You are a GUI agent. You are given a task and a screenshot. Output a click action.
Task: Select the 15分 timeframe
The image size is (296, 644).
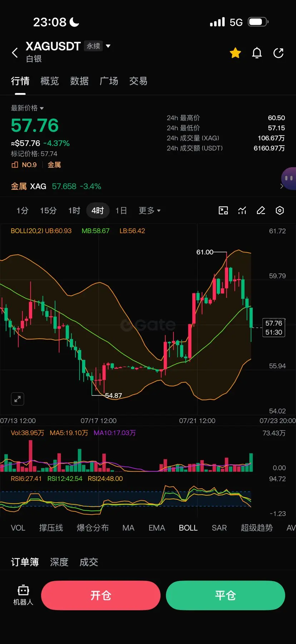pyautogui.click(x=48, y=210)
